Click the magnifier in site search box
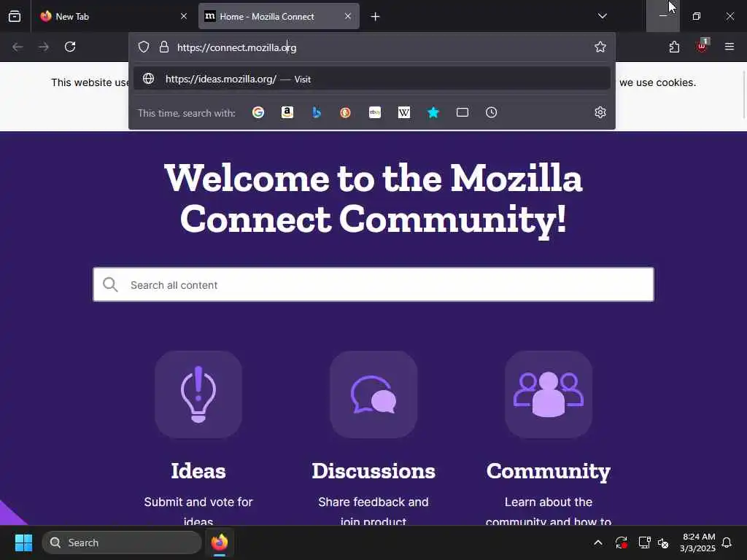 (110, 285)
